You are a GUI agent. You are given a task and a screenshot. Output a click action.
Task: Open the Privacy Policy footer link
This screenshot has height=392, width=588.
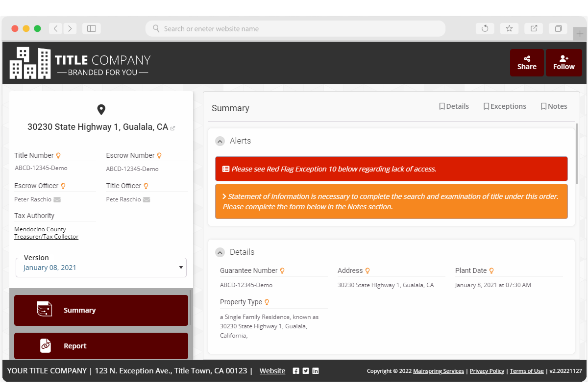(x=487, y=371)
